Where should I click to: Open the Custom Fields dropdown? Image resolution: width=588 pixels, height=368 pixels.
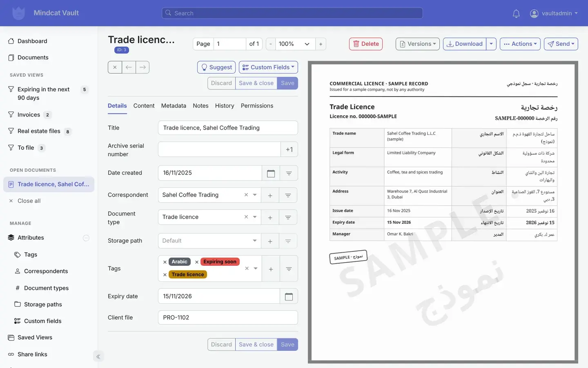point(268,67)
